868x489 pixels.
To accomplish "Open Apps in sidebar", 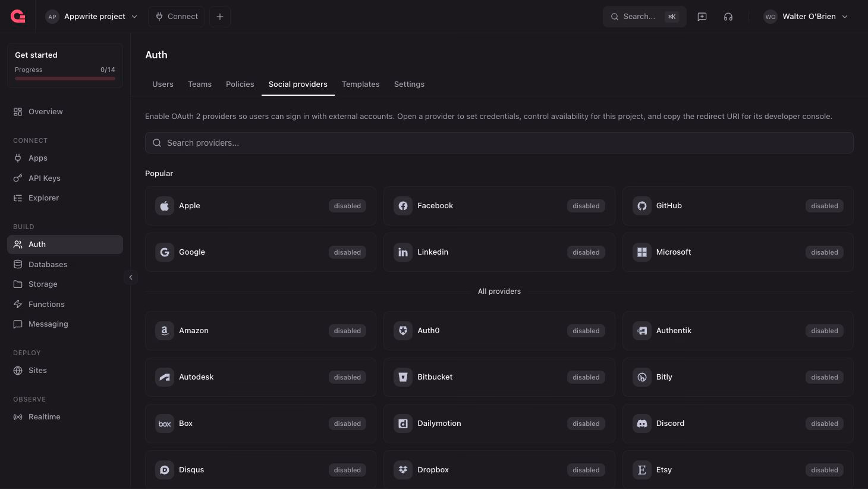I will 65,158.
